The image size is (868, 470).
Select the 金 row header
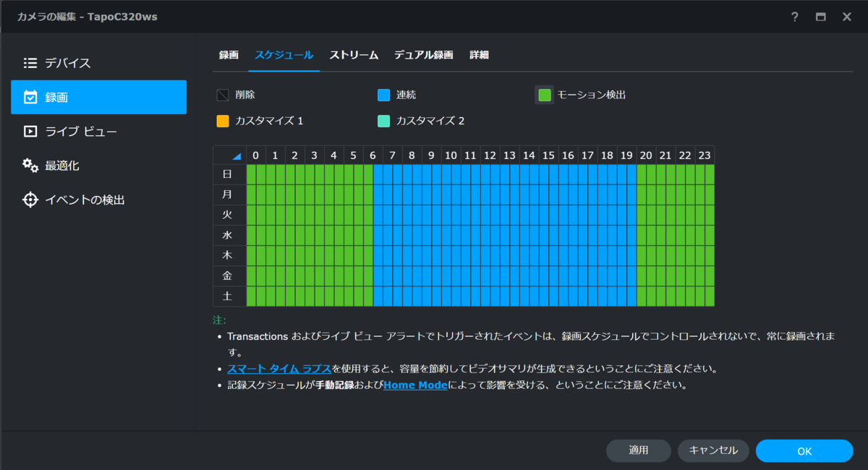229,275
